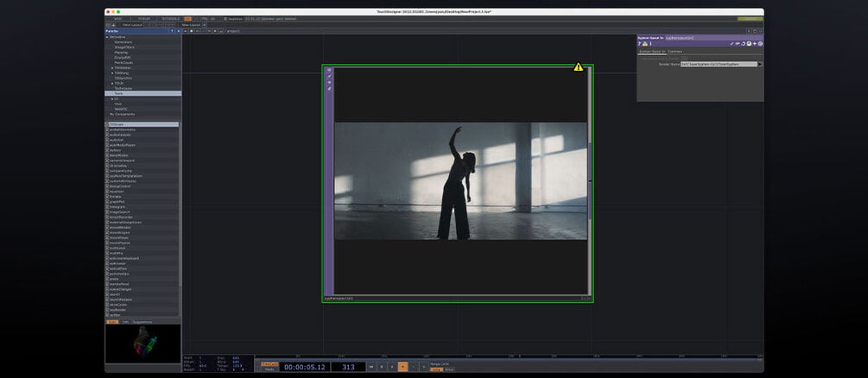Click frame number field 313
The image size is (868, 378).
[x=348, y=367]
